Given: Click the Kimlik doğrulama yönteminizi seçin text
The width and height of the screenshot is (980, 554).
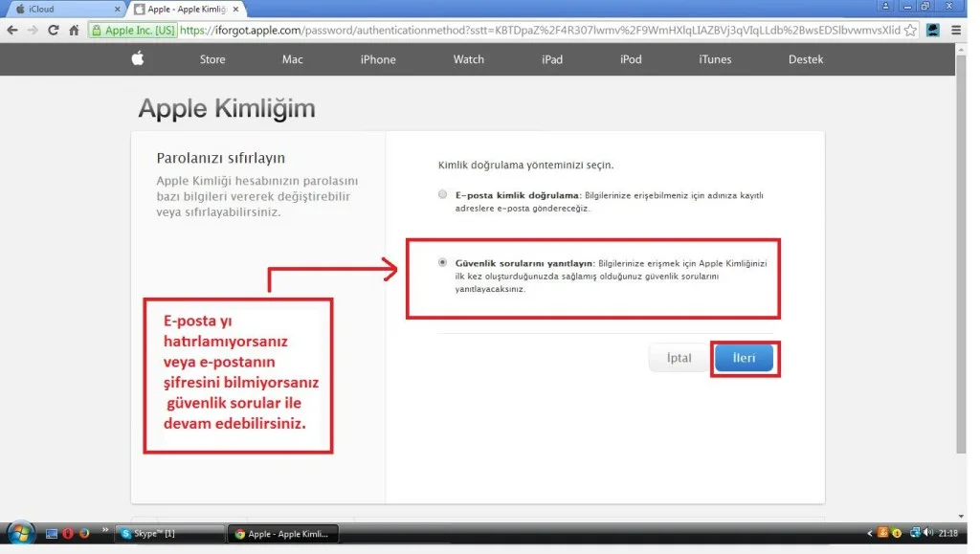Looking at the screenshot, I should click(525, 165).
